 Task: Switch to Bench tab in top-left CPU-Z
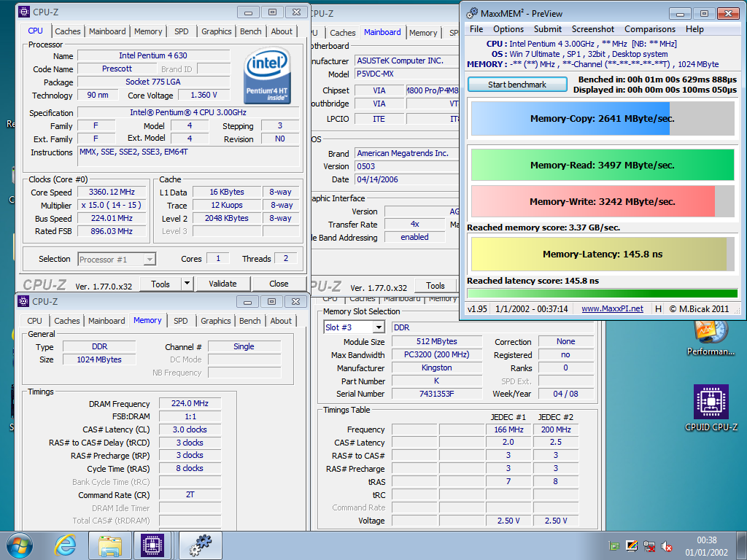point(251,31)
